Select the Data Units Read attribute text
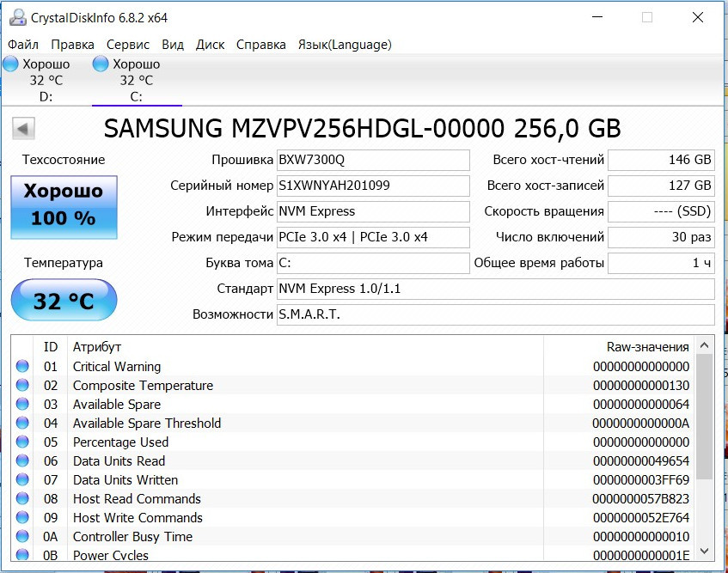Image resolution: width=728 pixels, height=573 pixels. [x=119, y=461]
